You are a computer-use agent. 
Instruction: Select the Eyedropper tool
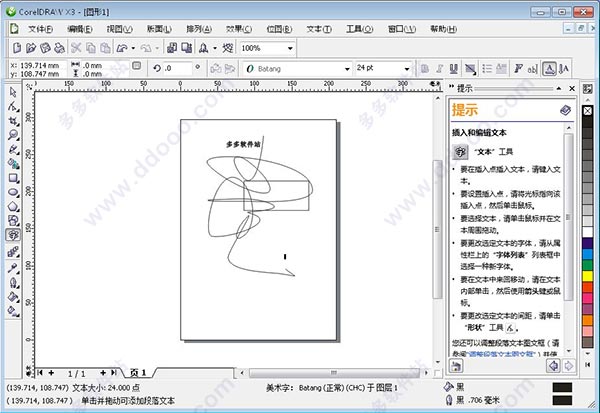tap(13, 268)
